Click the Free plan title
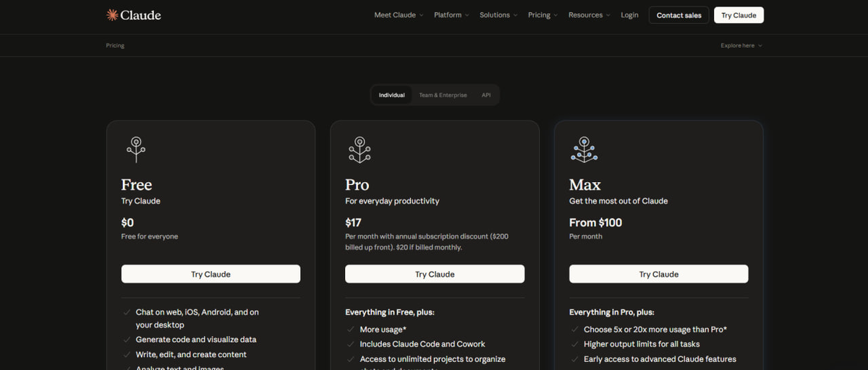This screenshot has height=370, width=868. click(x=137, y=185)
